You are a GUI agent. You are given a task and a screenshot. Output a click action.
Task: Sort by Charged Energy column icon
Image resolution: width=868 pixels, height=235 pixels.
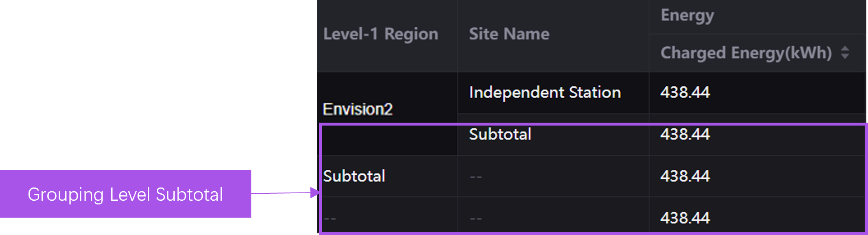click(845, 52)
